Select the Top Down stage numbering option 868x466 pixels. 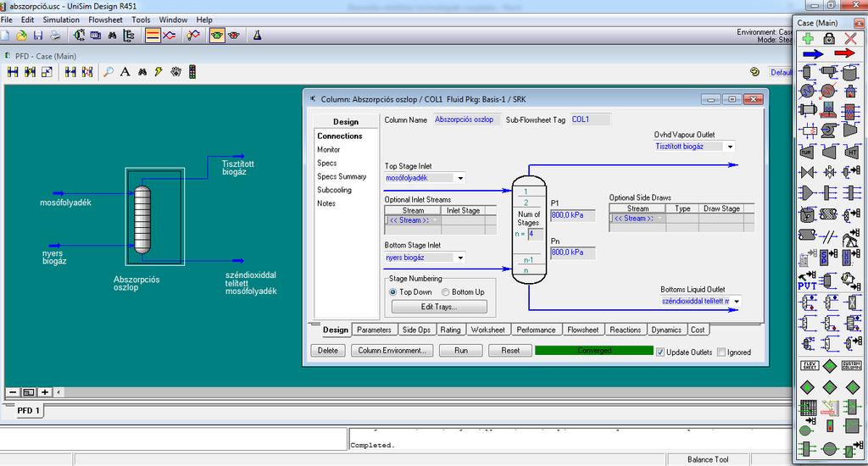pos(393,292)
